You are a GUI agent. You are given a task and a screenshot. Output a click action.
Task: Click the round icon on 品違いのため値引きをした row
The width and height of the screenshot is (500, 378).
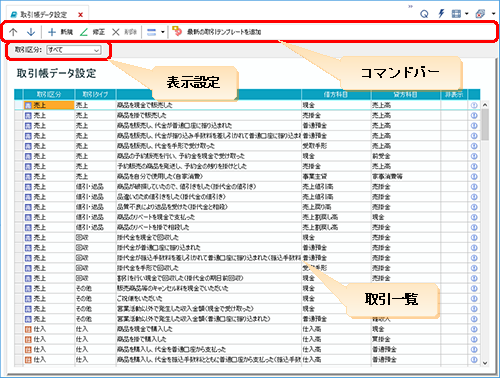pyautogui.click(x=474, y=197)
